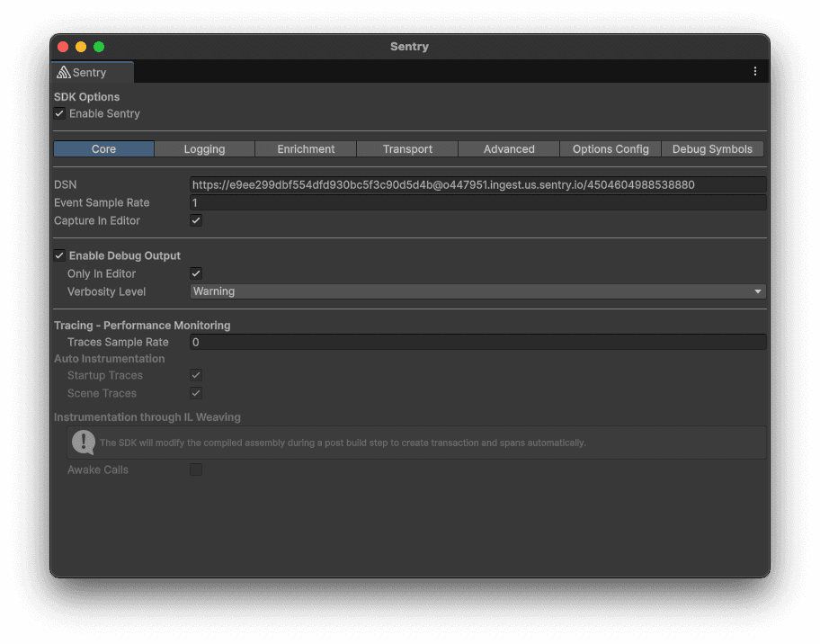Click the warning icon in IL Weaving notice
This screenshot has height=644, width=820.
coord(84,442)
